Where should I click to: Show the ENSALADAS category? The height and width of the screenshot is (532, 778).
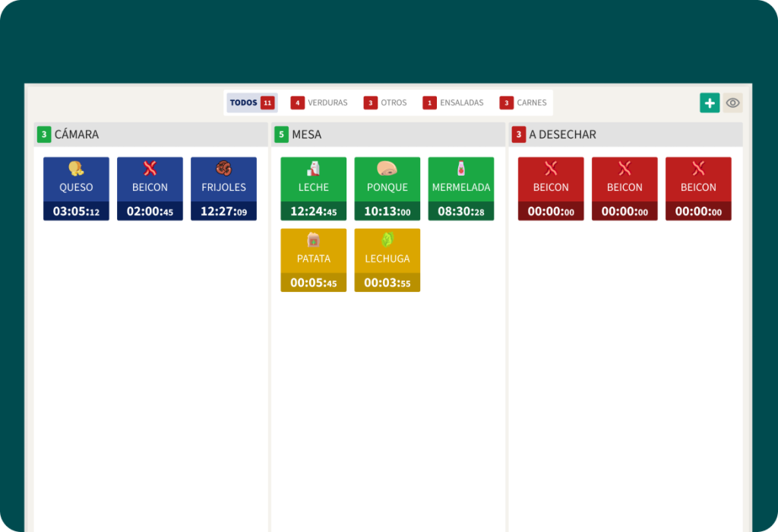pyautogui.click(x=454, y=103)
